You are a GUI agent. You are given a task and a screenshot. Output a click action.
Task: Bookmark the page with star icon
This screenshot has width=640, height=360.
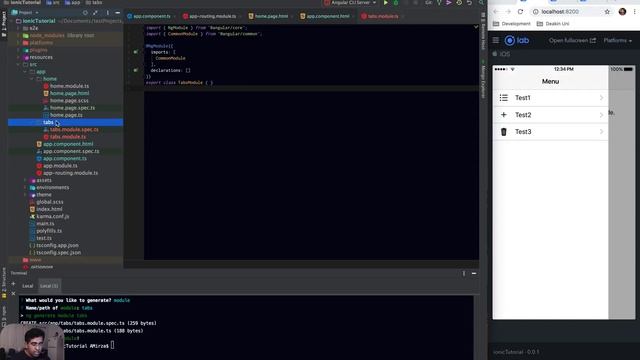(x=607, y=12)
